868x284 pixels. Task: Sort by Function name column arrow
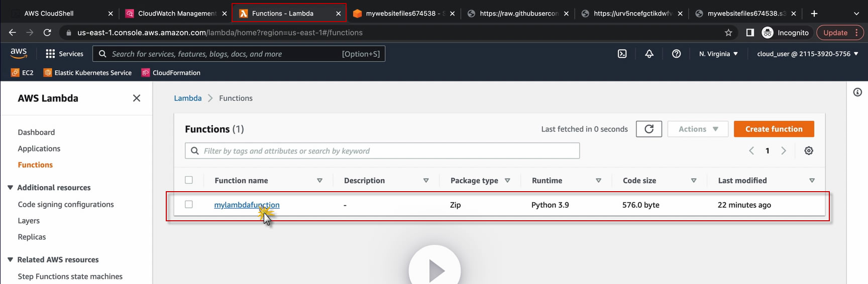(319, 181)
